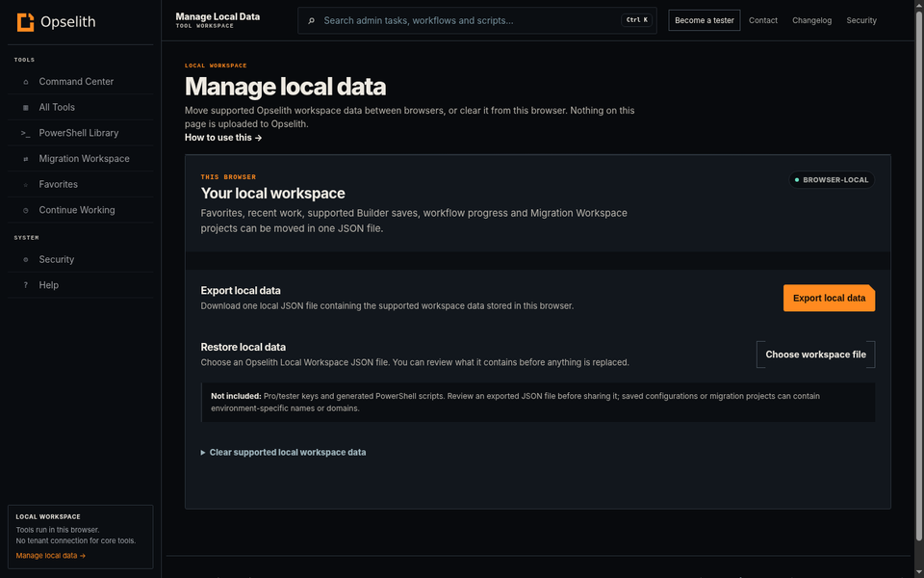Screen dimensions: 924x578
Task: Click the Migration Workspace arrows icon
Action: point(25,159)
